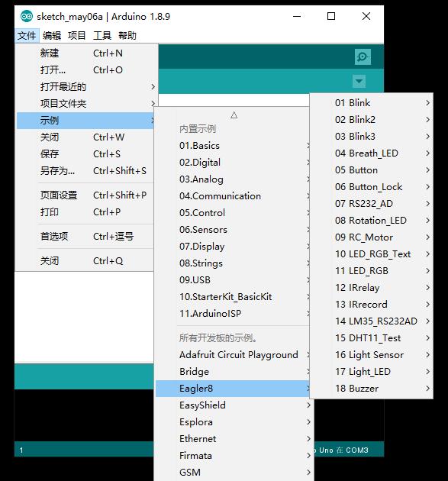
Task: Expand 07.Display examples
Action: 233,247
